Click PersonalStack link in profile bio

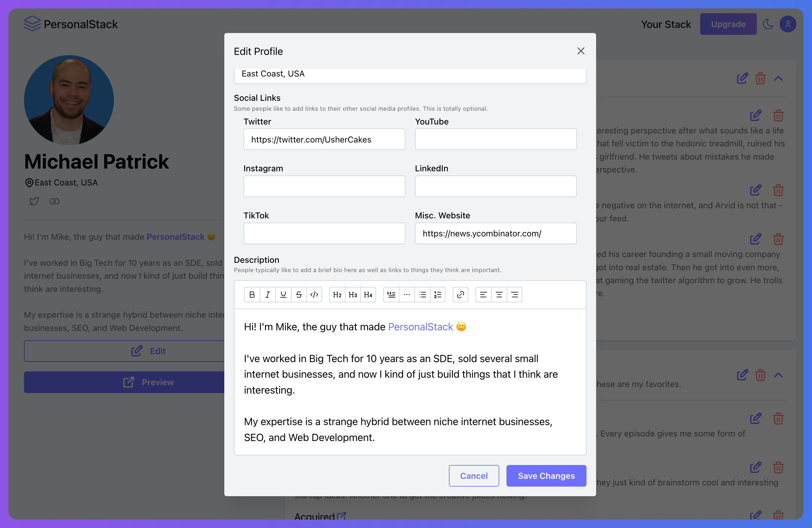point(175,236)
